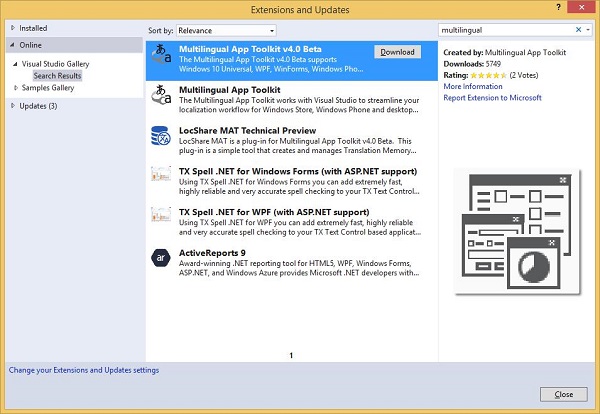Select the Visual Studio Gallery item

pyautogui.click(x=55, y=64)
